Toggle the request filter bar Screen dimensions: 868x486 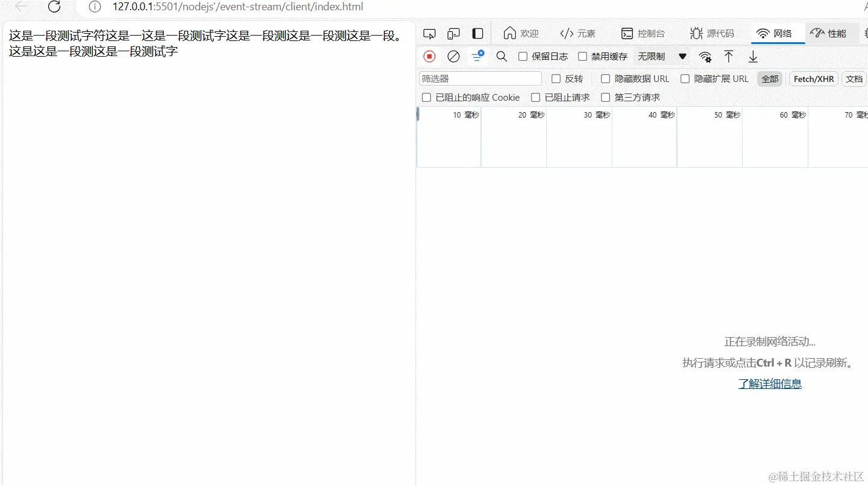[477, 56]
